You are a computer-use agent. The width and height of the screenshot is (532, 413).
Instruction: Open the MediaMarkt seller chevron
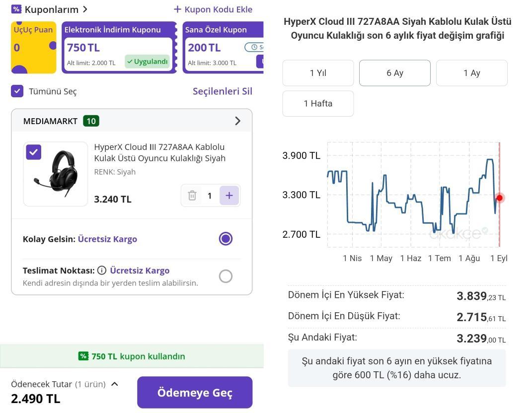pyautogui.click(x=237, y=121)
